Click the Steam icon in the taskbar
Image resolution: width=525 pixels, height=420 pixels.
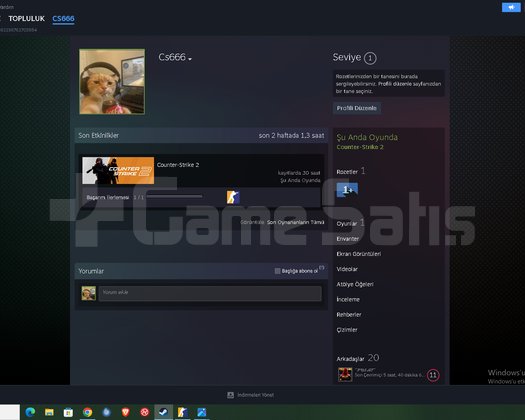[x=164, y=412]
